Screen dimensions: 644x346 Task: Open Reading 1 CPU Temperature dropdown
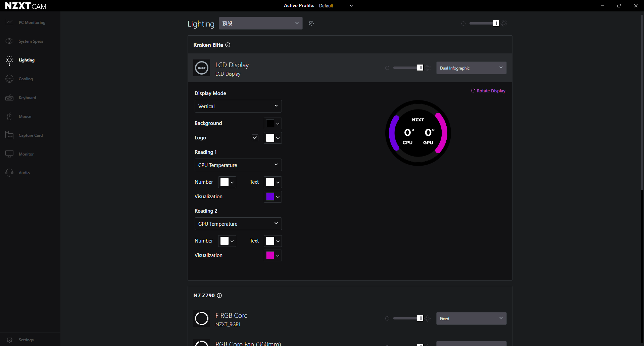[x=238, y=165]
